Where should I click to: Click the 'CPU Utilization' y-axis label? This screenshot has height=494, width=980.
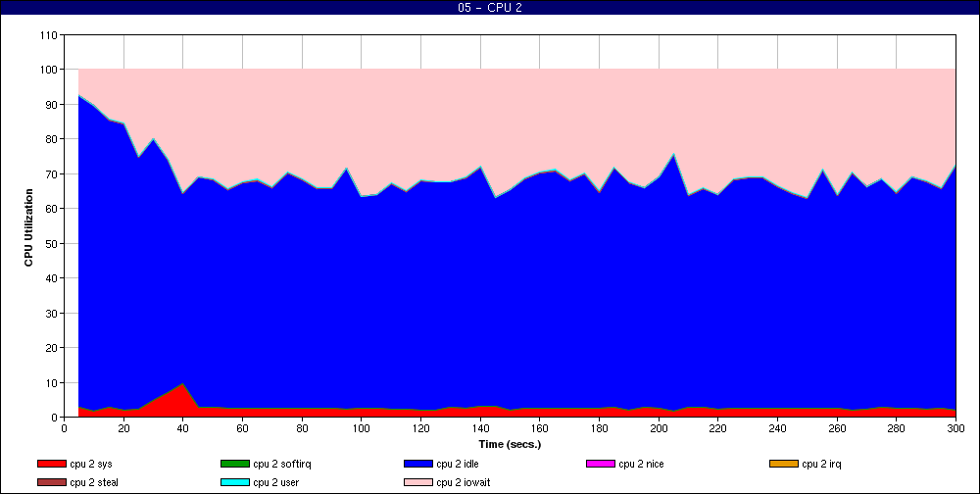28,227
